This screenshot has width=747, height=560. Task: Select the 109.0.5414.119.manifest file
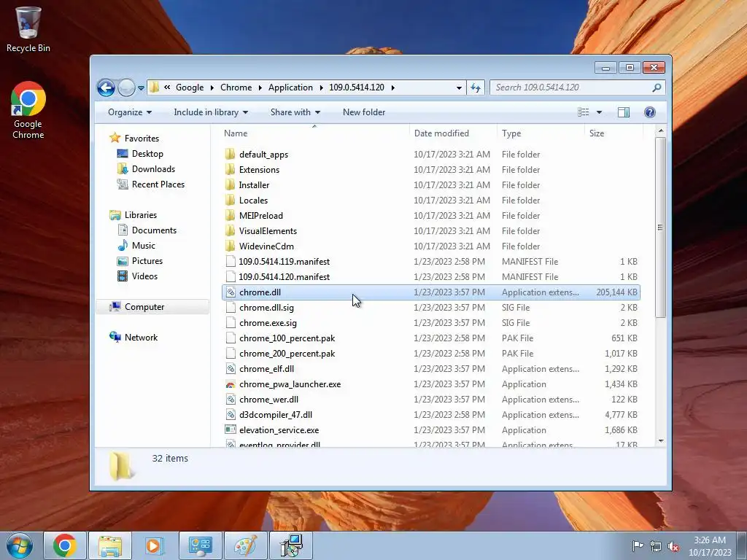430,262
